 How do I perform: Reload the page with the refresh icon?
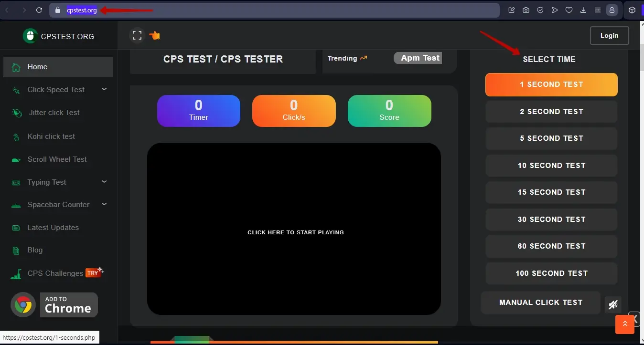pos(39,10)
